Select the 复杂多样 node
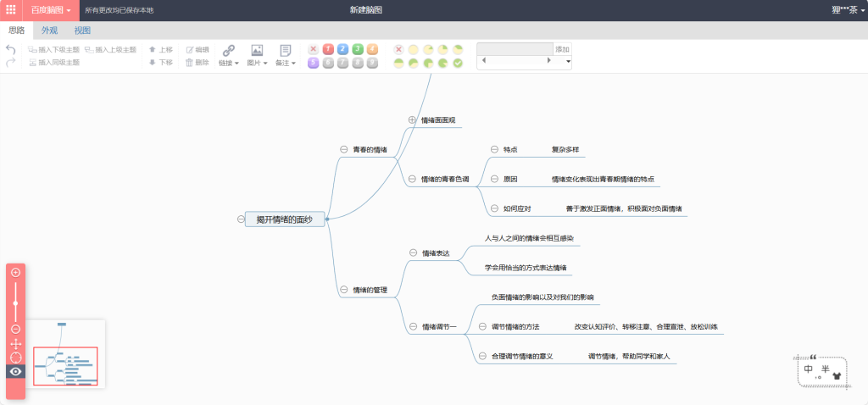The height and width of the screenshot is (405, 868). [x=565, y=149]
